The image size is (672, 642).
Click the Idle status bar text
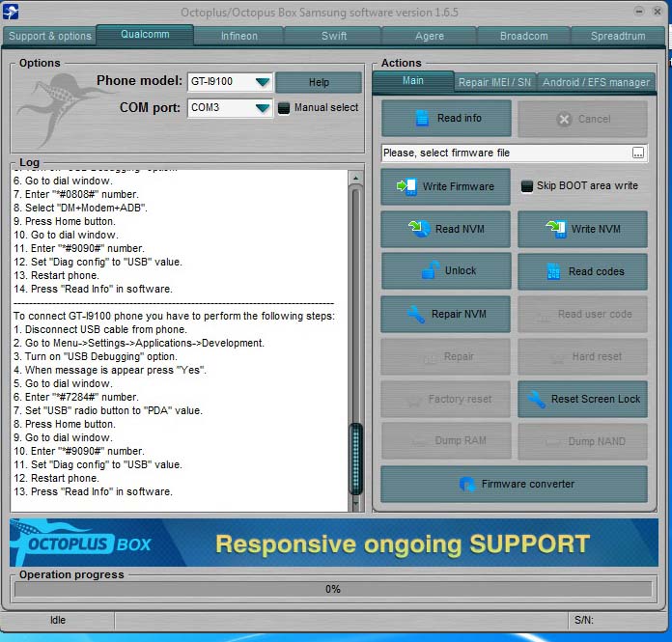58,620
